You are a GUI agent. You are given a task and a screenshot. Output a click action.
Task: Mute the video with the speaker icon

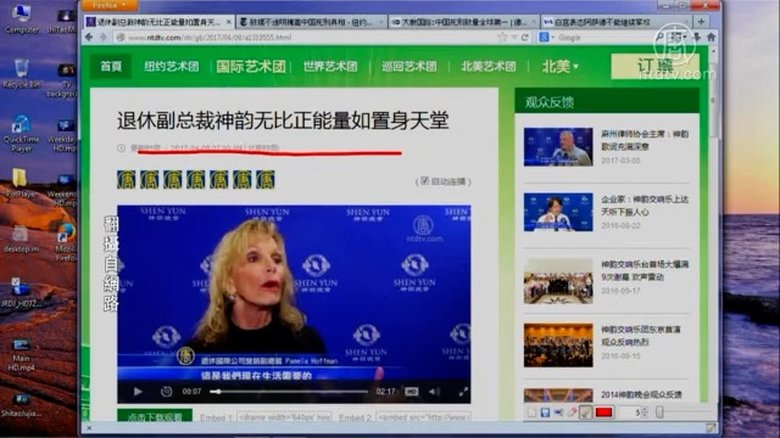[434, 392]
